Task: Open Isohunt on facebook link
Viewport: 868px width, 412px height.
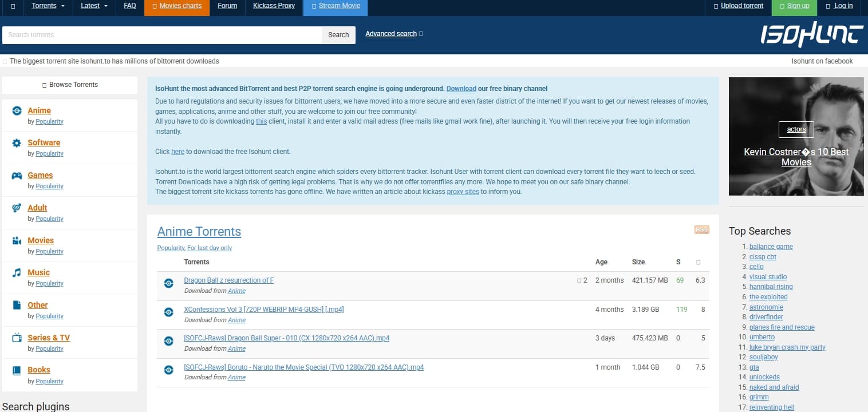Action: (x=822, y=61)
